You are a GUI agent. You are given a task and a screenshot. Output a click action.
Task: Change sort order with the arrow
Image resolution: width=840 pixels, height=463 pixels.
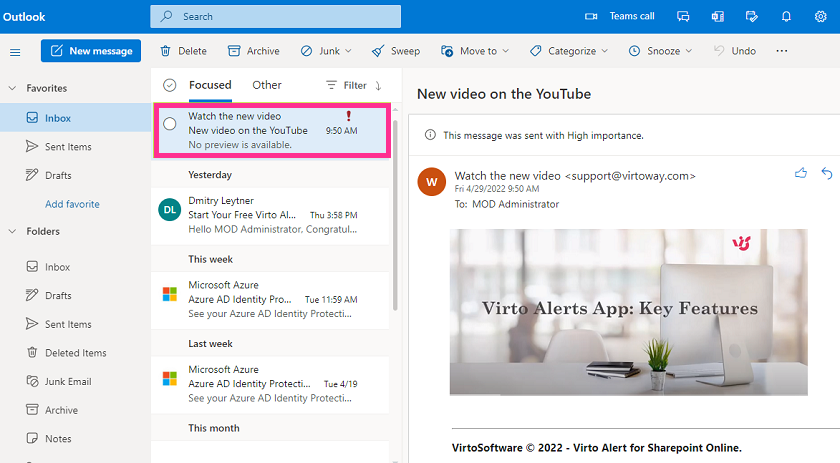[x=378, y=86]
